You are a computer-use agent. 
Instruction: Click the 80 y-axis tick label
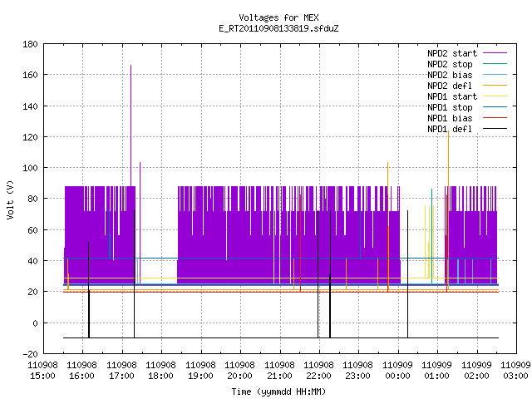[x=32, y=199]
